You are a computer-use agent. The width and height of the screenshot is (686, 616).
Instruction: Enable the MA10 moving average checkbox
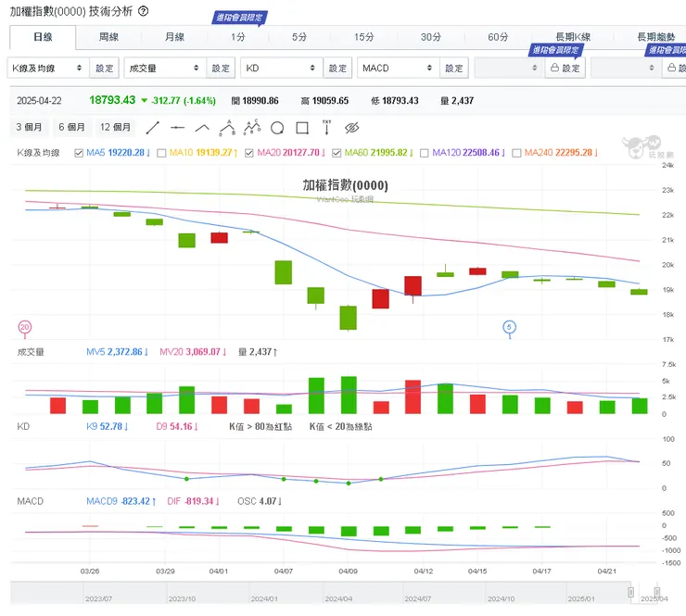click(x=161, y=153)
